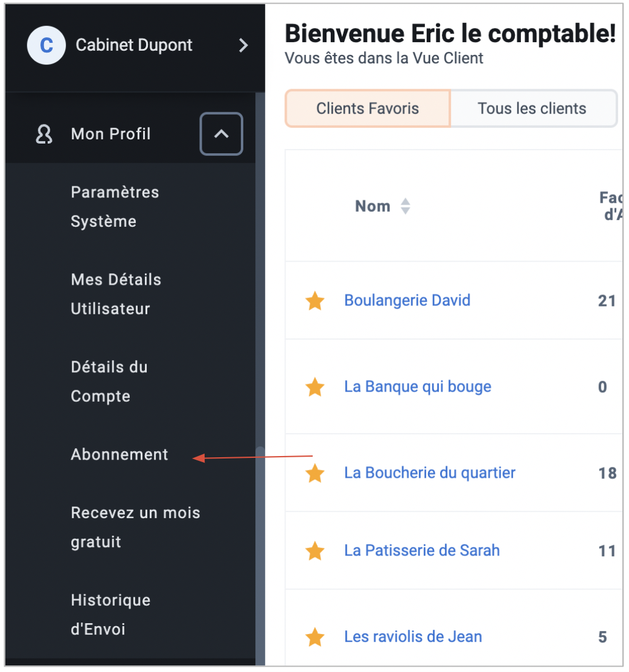The image size is (629, 672).
Task: Open Mes Détails Utilisateur
Action: (x=116, y=294)
